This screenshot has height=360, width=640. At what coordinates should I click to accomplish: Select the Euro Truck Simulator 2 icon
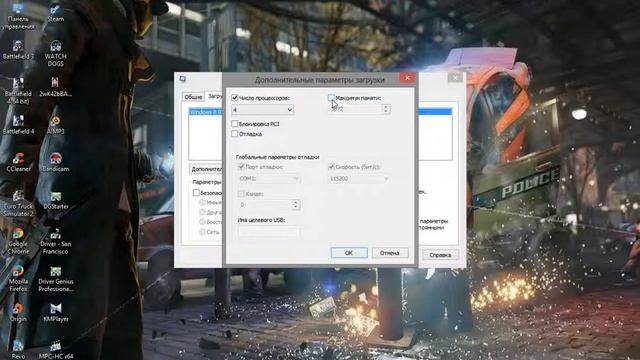click(18, 203)
